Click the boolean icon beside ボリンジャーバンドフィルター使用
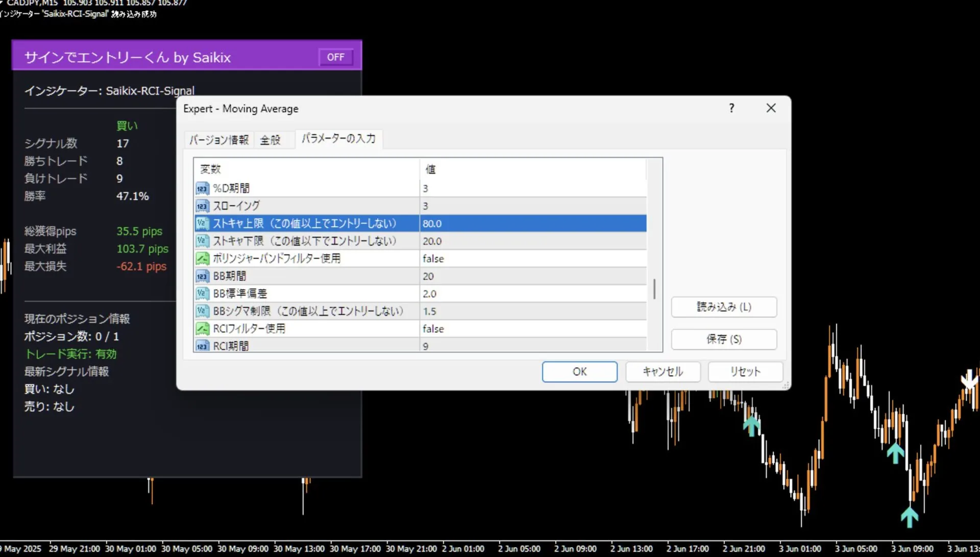The height and width of the screenshot is (557, 980). tap(202, 258)
